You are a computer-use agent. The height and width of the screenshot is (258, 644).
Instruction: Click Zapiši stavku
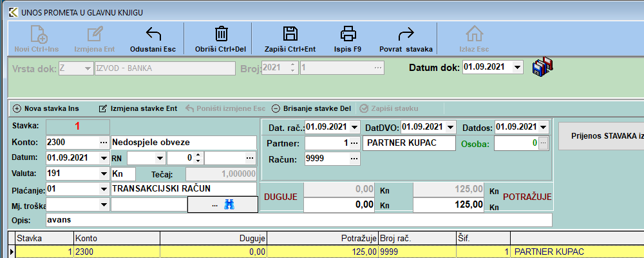(388, 108)
